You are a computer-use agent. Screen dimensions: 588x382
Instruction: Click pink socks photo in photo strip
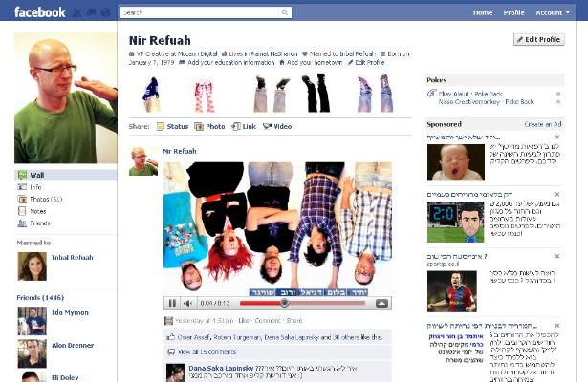205,95
